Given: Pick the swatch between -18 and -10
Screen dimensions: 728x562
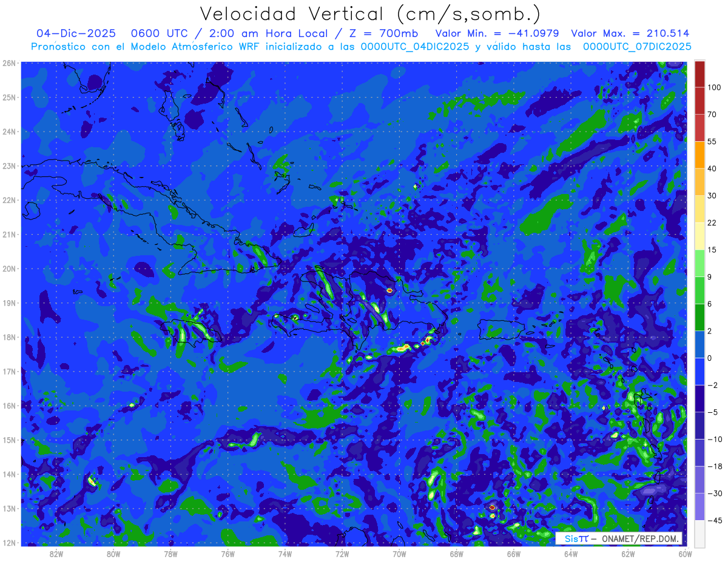Looking at the screenshot, I should pos(700,453).
